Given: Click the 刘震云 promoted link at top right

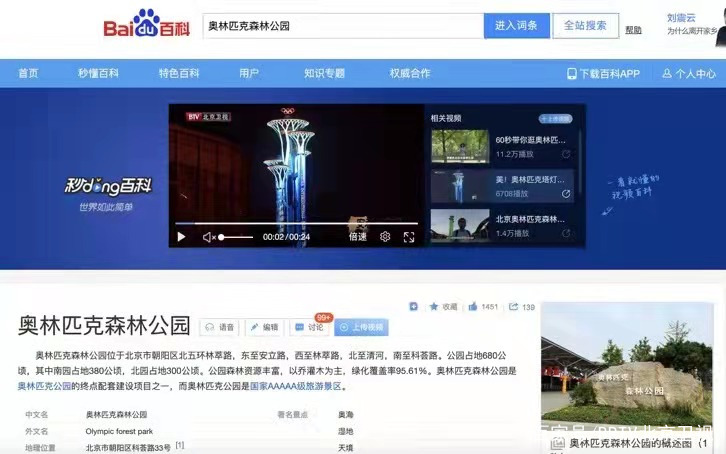Looking at the screenshot, I should tap(681, 18).
